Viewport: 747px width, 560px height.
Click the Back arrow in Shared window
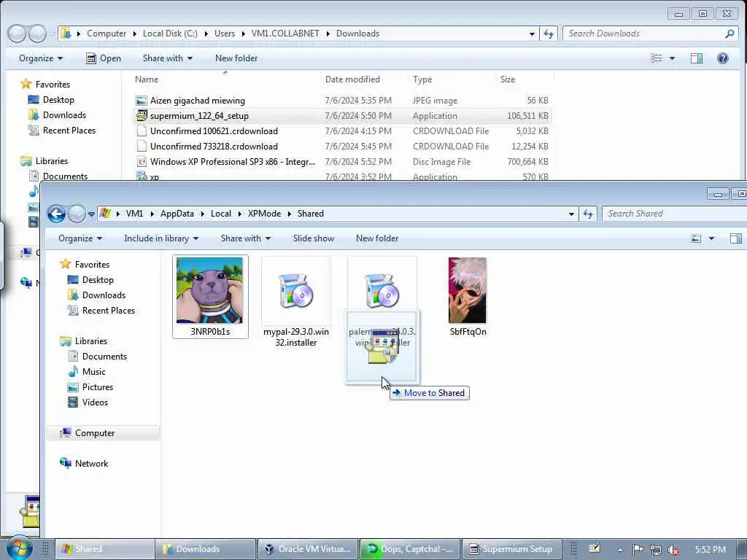56,214
